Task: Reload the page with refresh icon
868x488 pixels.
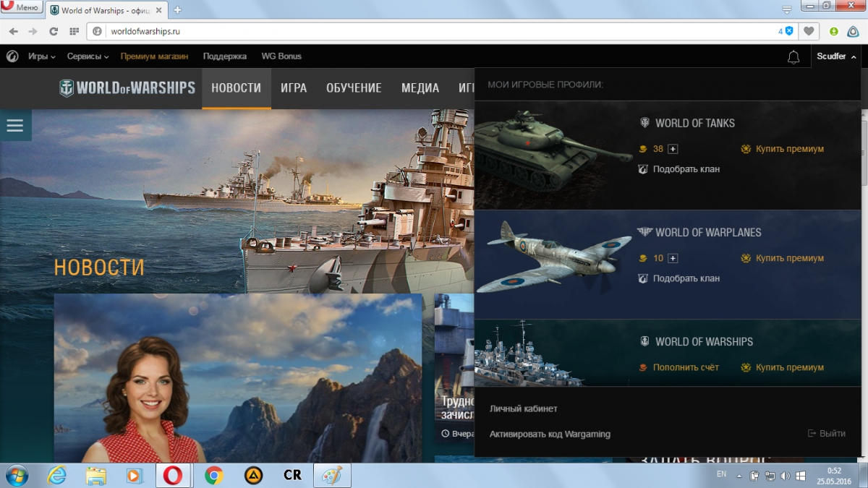Action: tap(53, 31)
